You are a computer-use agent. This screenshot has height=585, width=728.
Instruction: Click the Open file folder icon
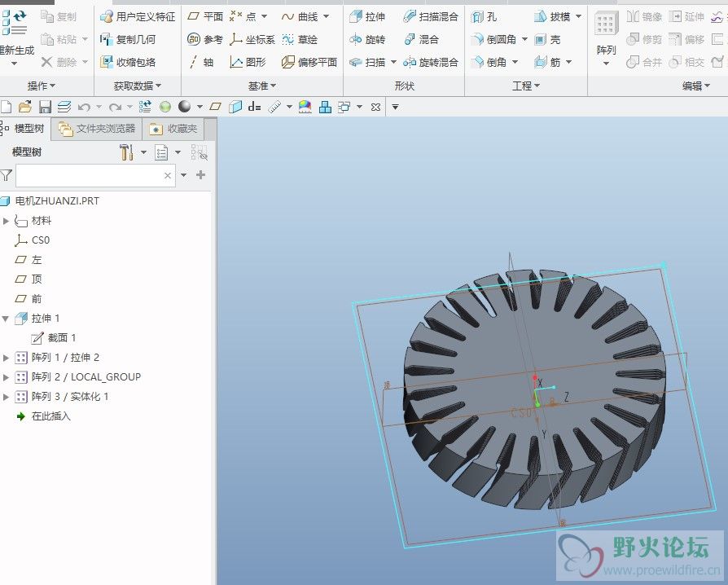(25, 108)
